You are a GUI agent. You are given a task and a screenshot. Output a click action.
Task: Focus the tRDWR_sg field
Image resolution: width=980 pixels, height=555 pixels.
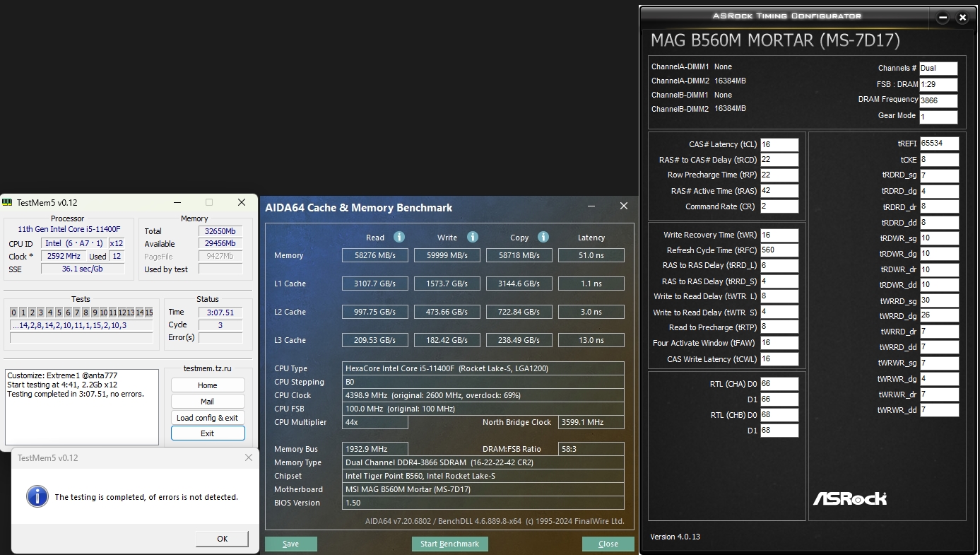pos(940,238)
